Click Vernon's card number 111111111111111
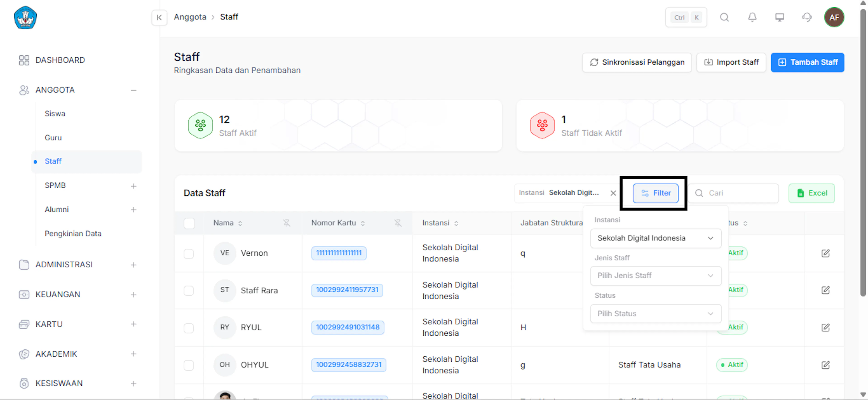This screenshot has height=400, width=868. (339, 253)
